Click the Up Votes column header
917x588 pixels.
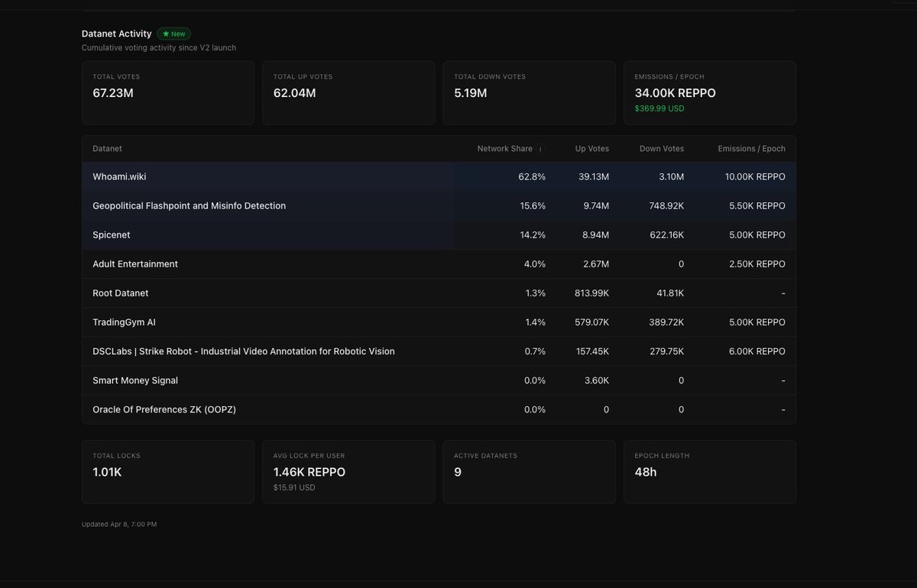pos(592,149)
